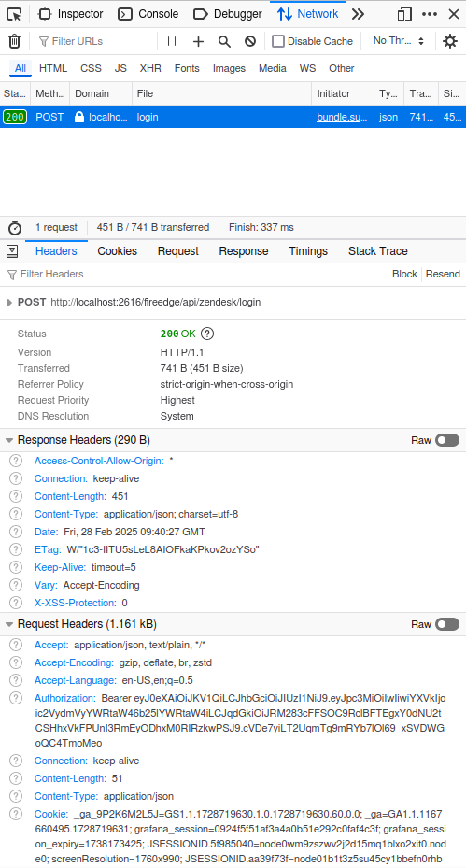Open help for Keep-Alive header
Image resolution: width=466 pixels, height=868 pixels.
(16, 567)
